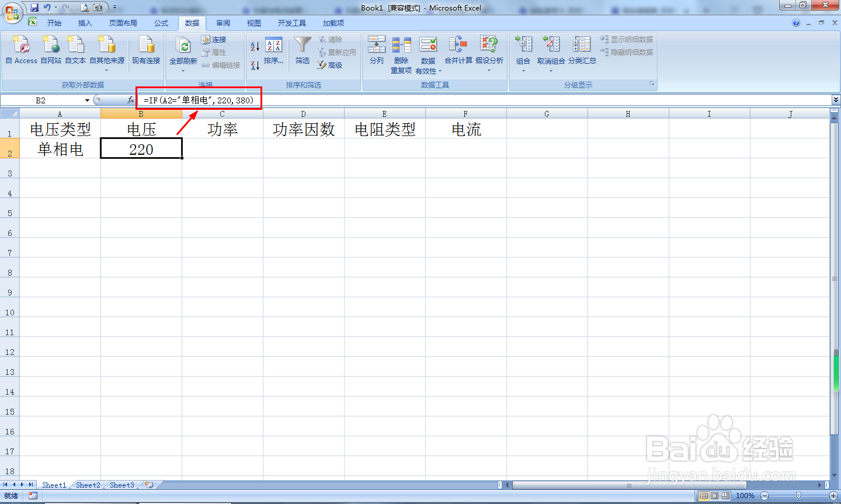Switch to normal view in status bar
This screenshot has height=504, width=841.
tap(704, 496)
